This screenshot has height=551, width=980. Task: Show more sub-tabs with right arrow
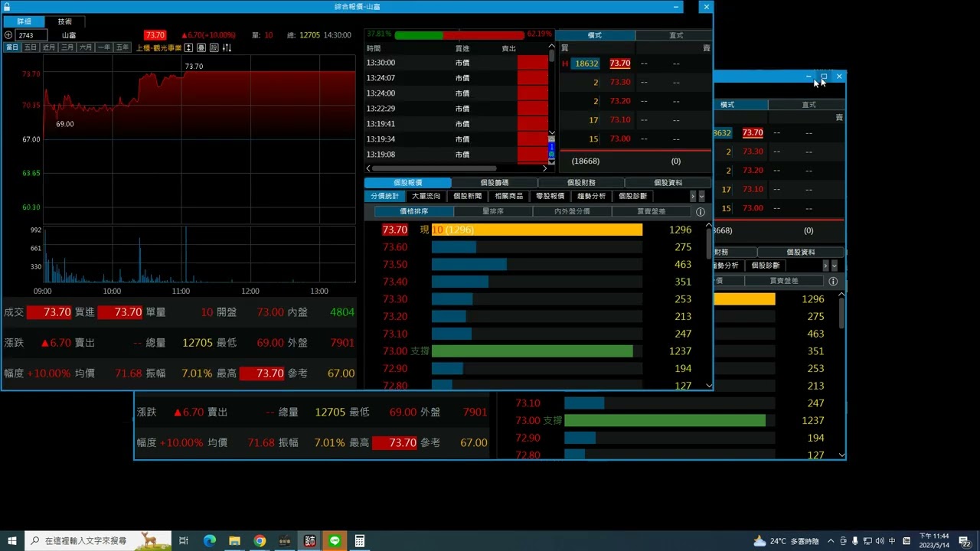(693, 197)
